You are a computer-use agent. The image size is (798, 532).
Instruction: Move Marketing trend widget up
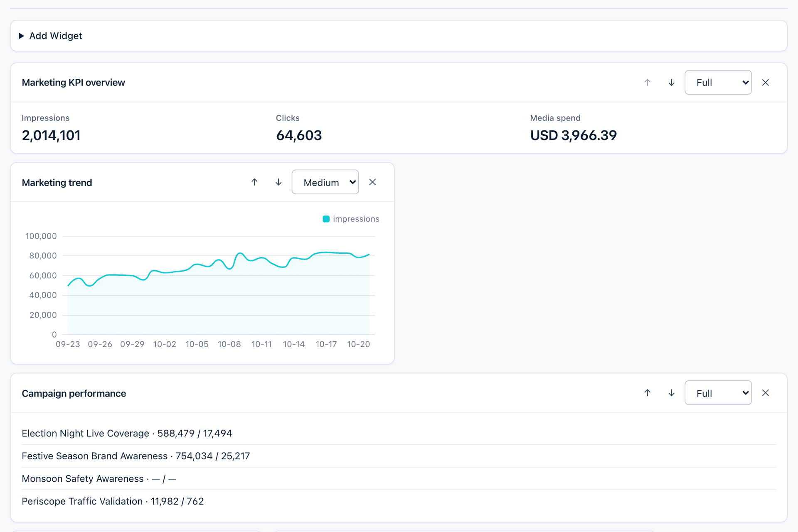pos(254,182)
